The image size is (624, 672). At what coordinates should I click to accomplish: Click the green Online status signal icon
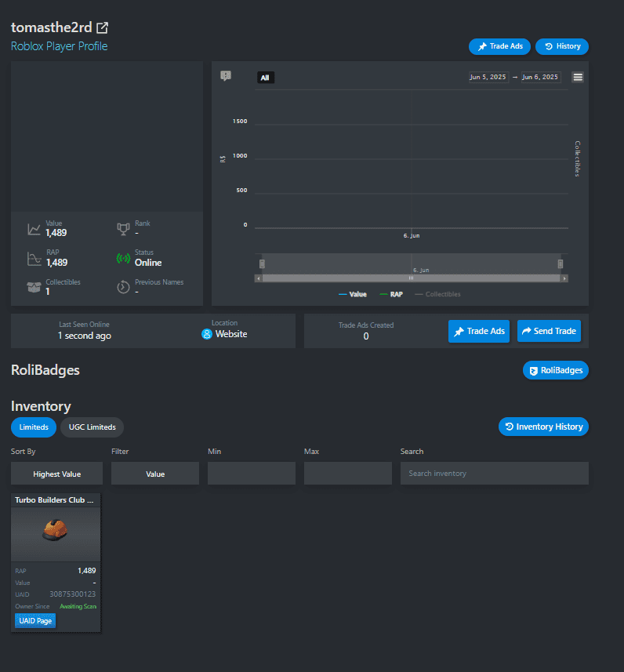coord(123,259)
